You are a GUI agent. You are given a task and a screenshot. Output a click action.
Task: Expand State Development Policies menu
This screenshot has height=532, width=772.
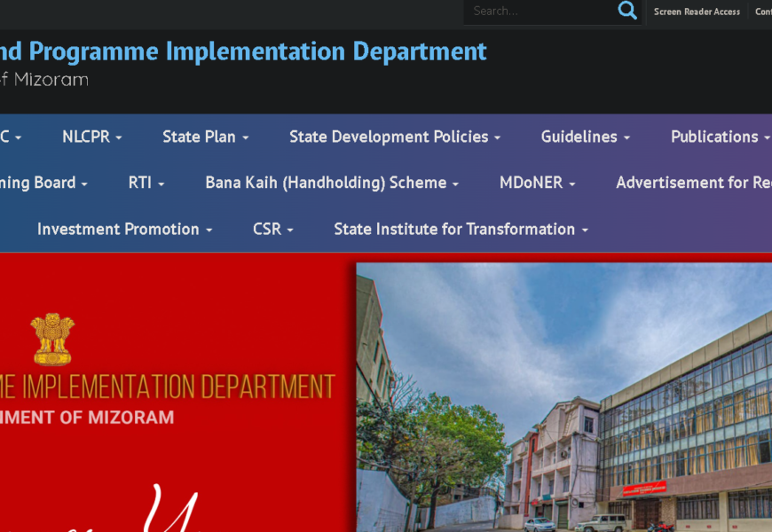click(x=395, y=137)
